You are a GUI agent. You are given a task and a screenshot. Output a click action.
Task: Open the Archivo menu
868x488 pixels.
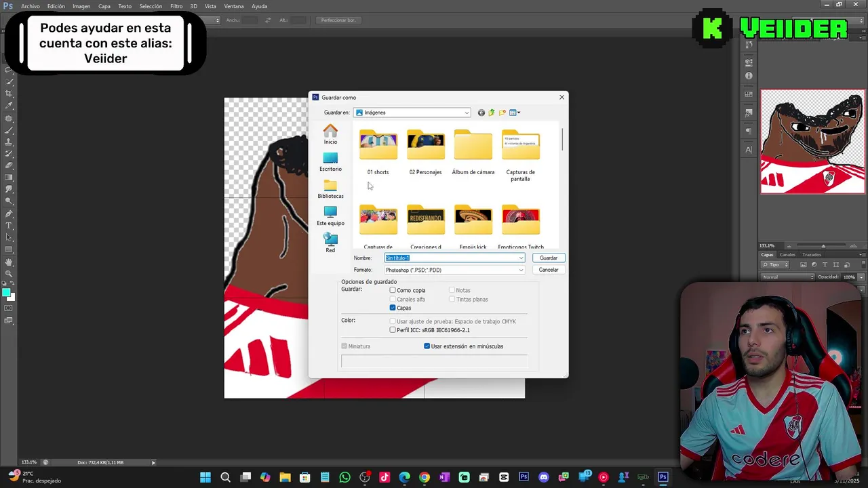tap(31, 6)
